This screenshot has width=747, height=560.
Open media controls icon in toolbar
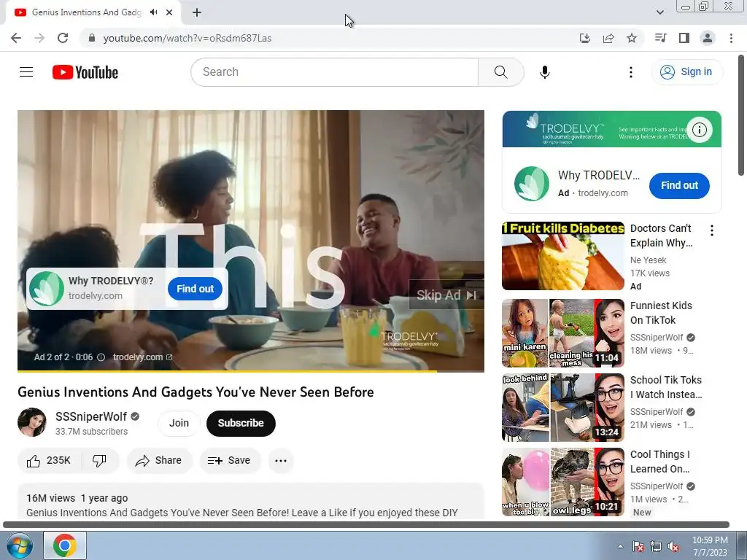pyautogui.click(x=661, y=38)
